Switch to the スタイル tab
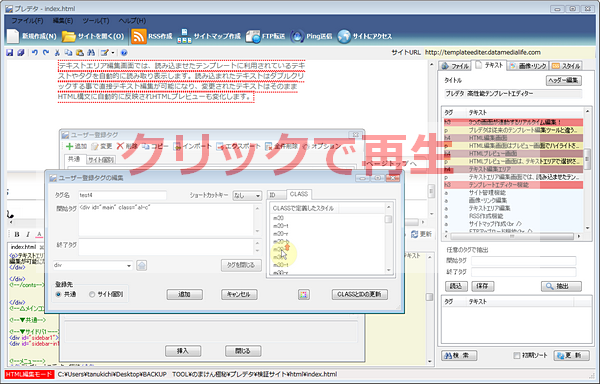 pyautogui.click(x=566, y=66)
